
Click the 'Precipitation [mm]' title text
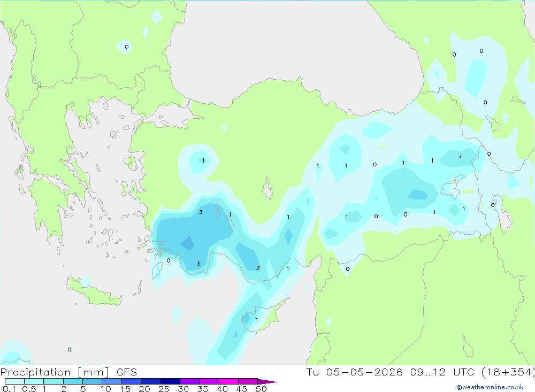[x=55, y=372]
